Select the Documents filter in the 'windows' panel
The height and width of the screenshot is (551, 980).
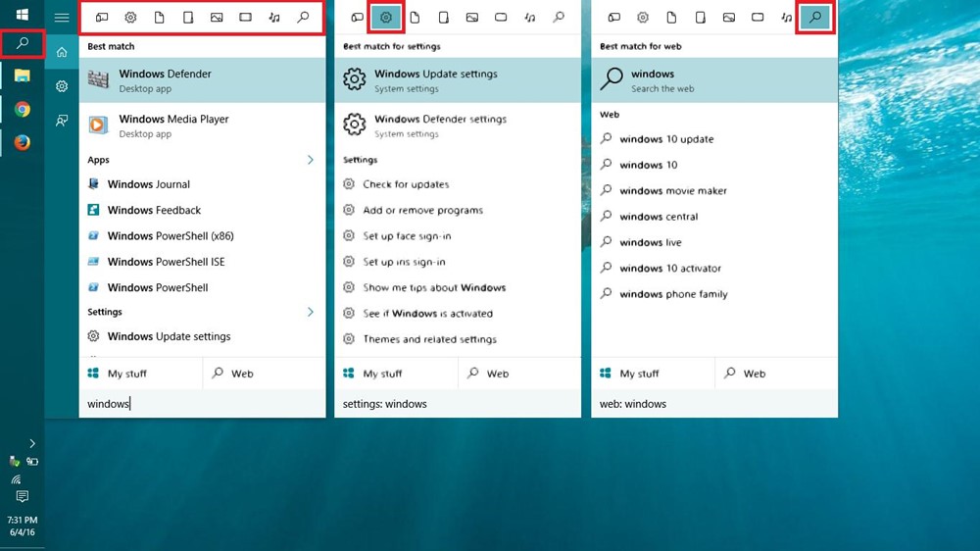coord(159,18)
